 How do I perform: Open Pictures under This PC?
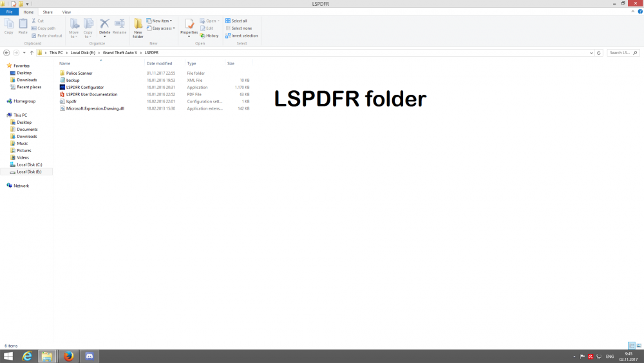pos(24,150)
